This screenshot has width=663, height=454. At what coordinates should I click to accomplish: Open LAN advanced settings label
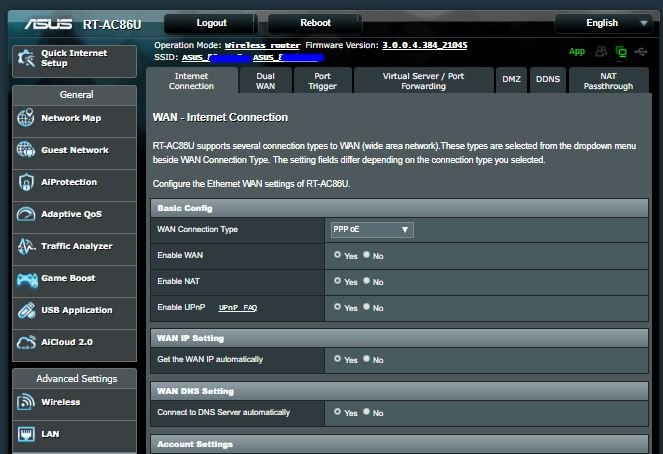coord(50,434)
